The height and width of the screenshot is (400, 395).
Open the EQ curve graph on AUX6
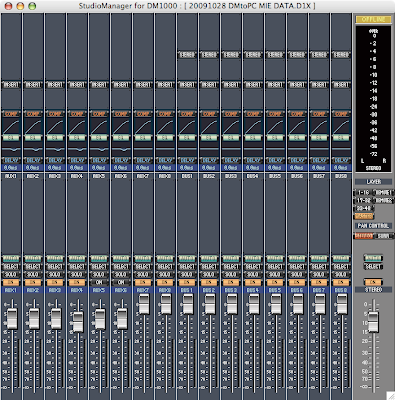121,149
